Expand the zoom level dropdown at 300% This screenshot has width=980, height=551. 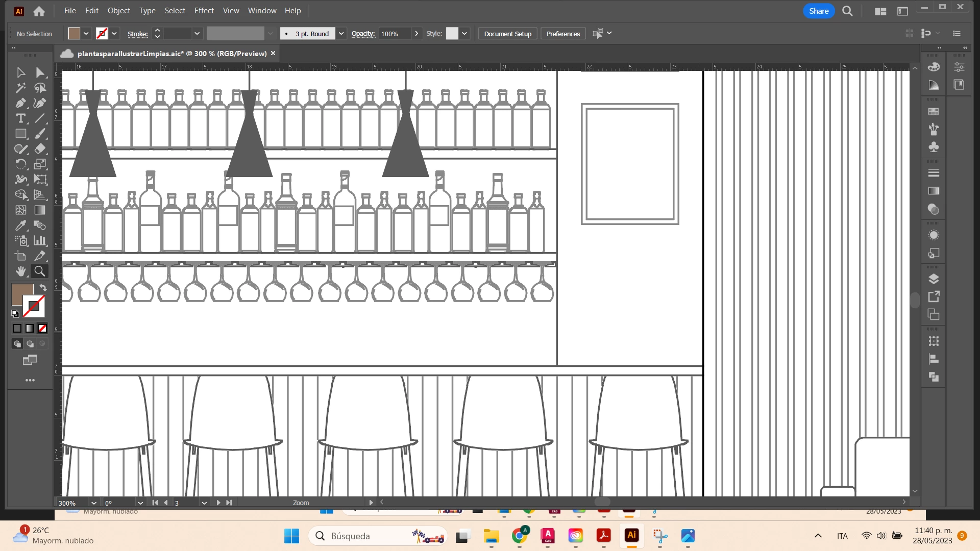[93, 503]
